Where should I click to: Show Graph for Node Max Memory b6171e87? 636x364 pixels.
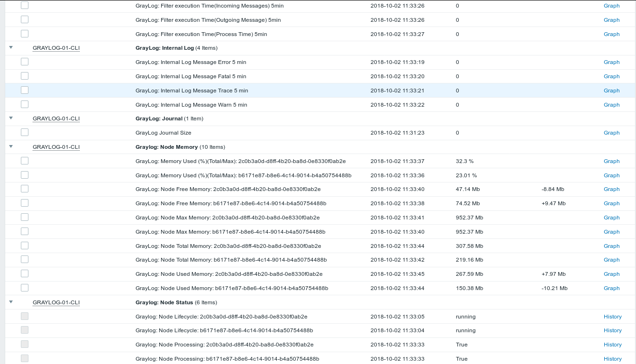click(x=611, y=232)
